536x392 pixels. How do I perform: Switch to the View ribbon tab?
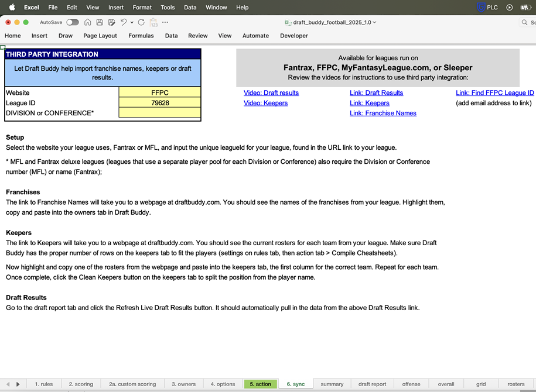tap(224, 36)
